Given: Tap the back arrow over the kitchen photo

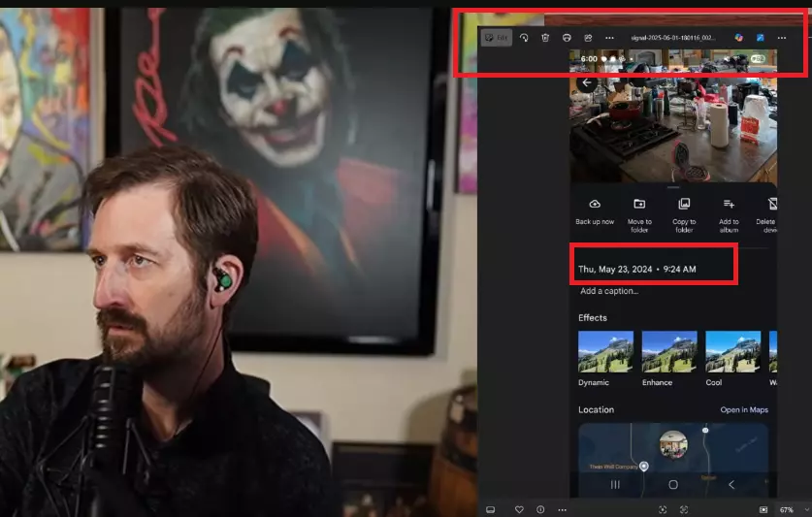Looking at the screenshot, I should click(586, 82).
